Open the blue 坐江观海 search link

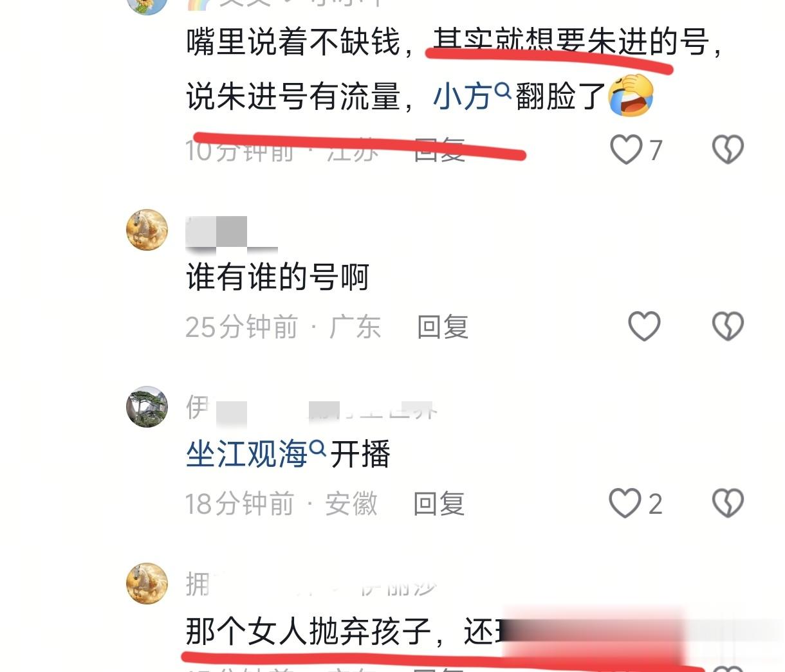(247, 455)
